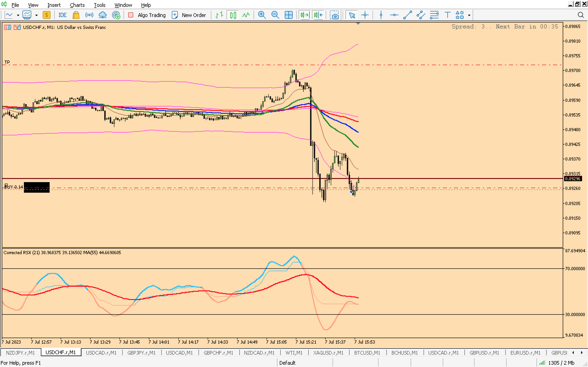Image resolution: width=588 pixels, height=367 pixels.
Task: Zoom in on the chart
Action: tap(262, 15)
